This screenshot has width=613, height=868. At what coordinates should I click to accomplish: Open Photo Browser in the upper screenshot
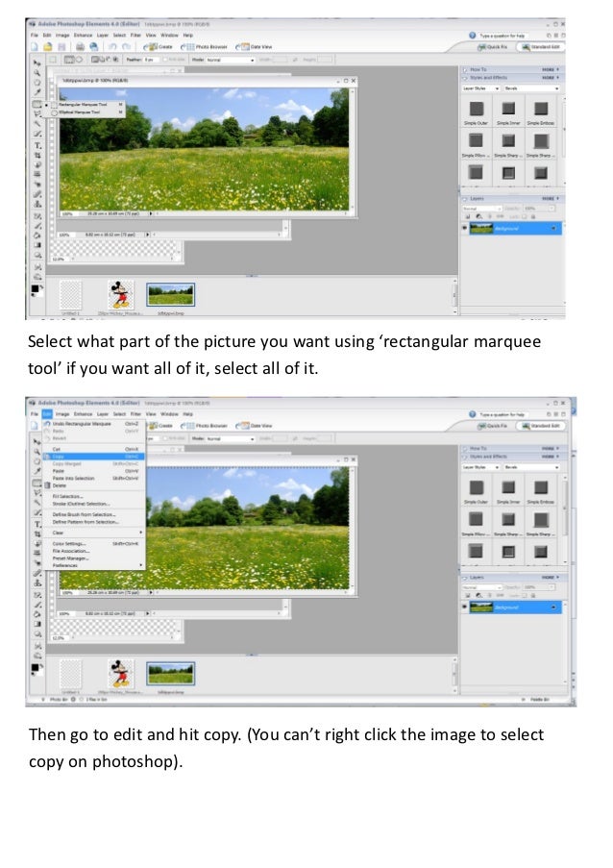click(x=205, y=47)
